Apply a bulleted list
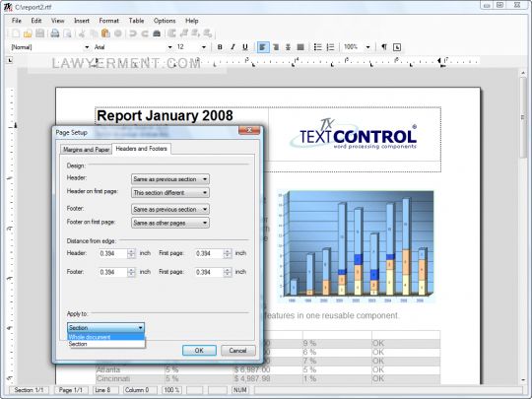This screenshot has width=532, height=399. [x=318, y=47]
